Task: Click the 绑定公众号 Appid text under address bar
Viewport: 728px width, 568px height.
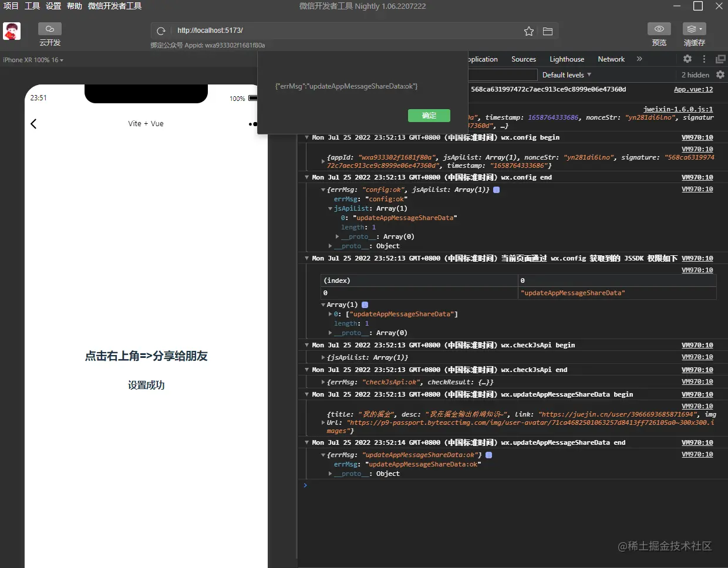Action: (x=207, y=45)
